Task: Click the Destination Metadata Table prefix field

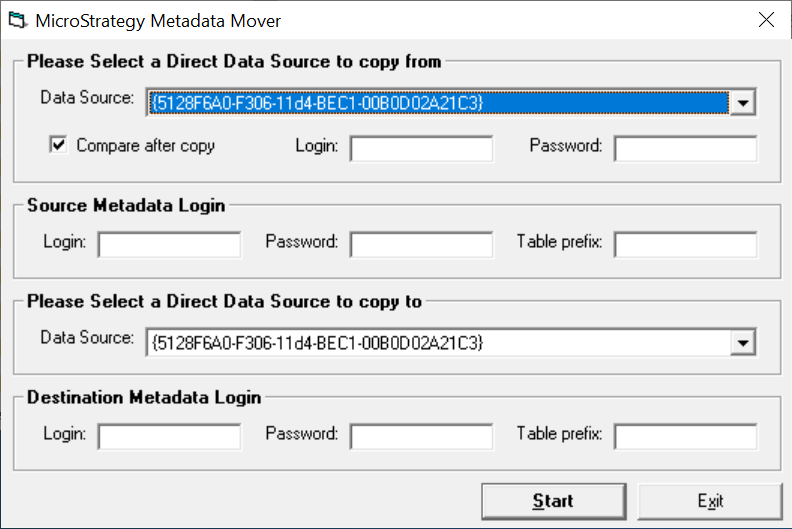Action: 685,437
